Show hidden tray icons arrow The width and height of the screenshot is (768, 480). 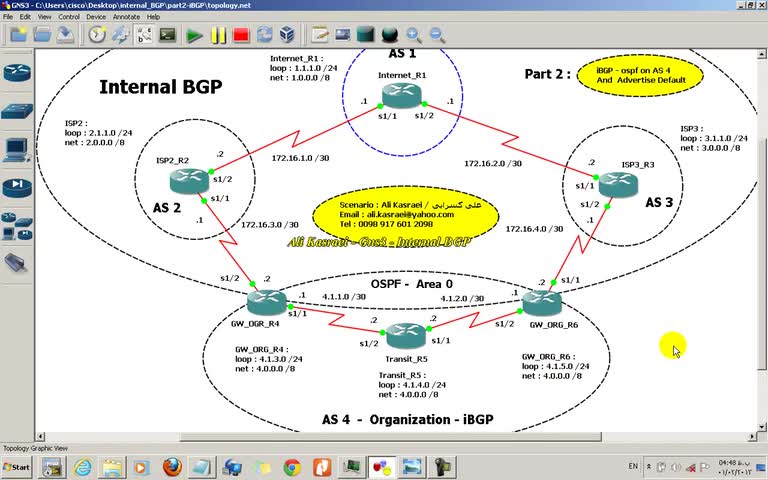point(649,467)
